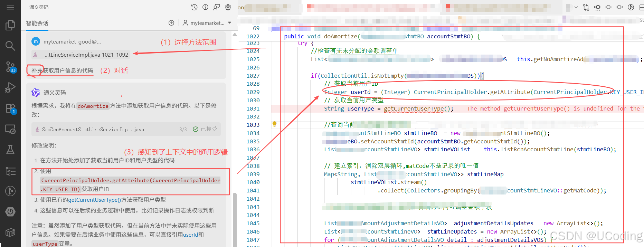The width and height of the screenshot is (644, 247).
Task: Open the myteamarket account dropdown
Action: (207, 23)
